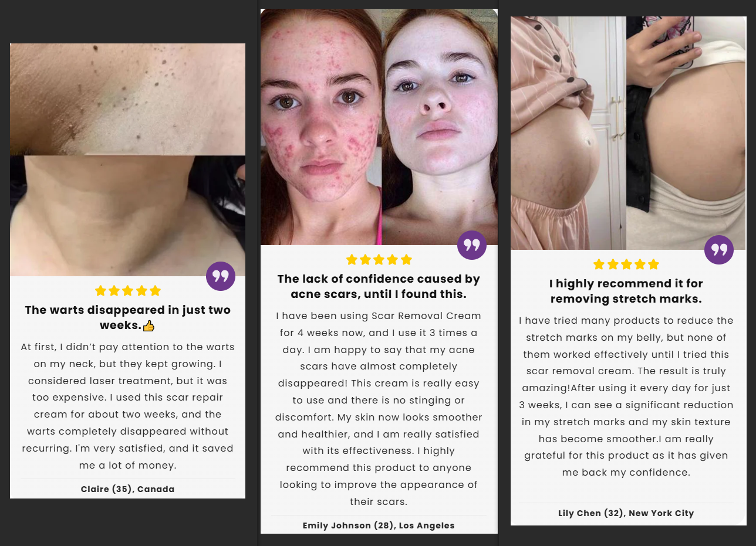Click the star rating on the stretch marks review
Image resolution: width=756 pixels, height=546 pixels.
coord(626,264)
